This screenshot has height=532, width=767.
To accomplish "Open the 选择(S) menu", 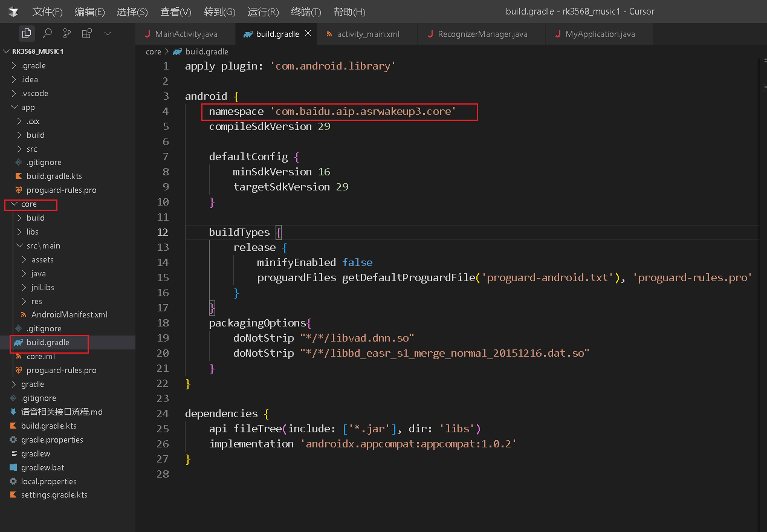I will [132, 11].
